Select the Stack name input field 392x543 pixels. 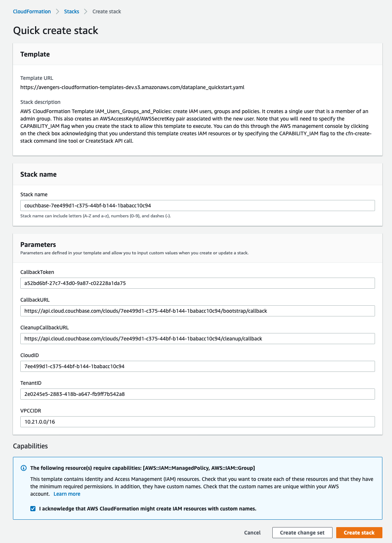[x=198, y=206]
